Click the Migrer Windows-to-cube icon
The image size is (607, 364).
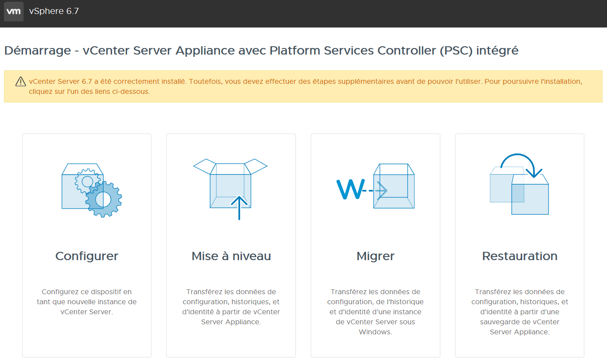click(375, 186)
